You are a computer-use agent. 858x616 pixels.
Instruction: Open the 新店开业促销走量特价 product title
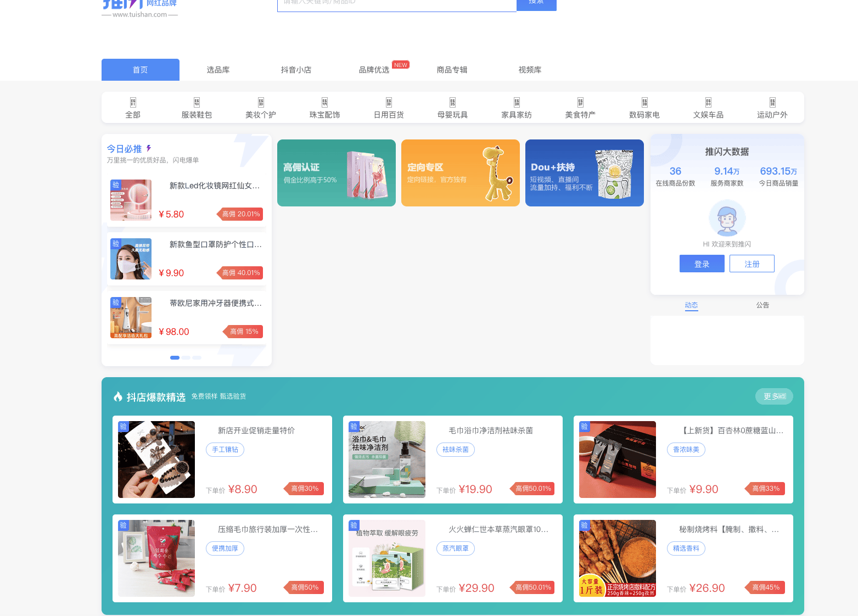click(x=256, y=430)
